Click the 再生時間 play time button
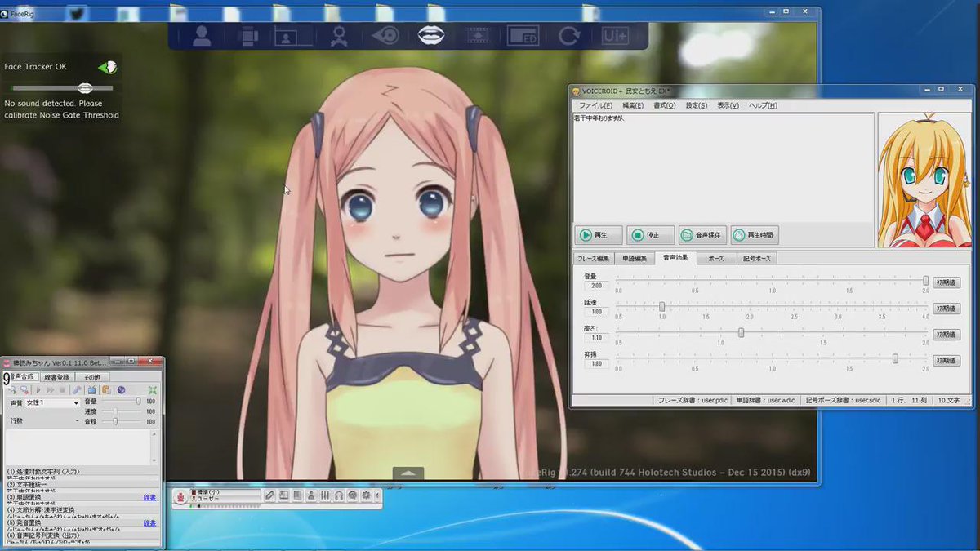 [x=755, y=235]
